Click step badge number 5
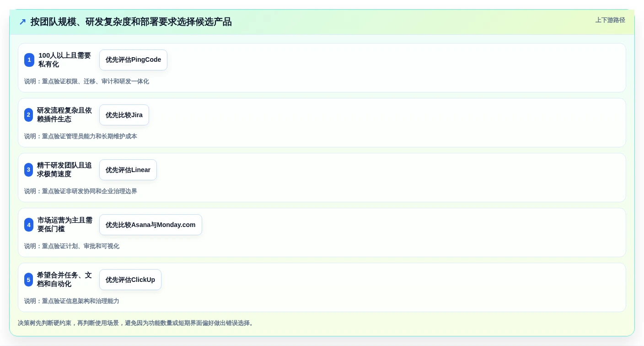644x346 pixels. point(28,280)
